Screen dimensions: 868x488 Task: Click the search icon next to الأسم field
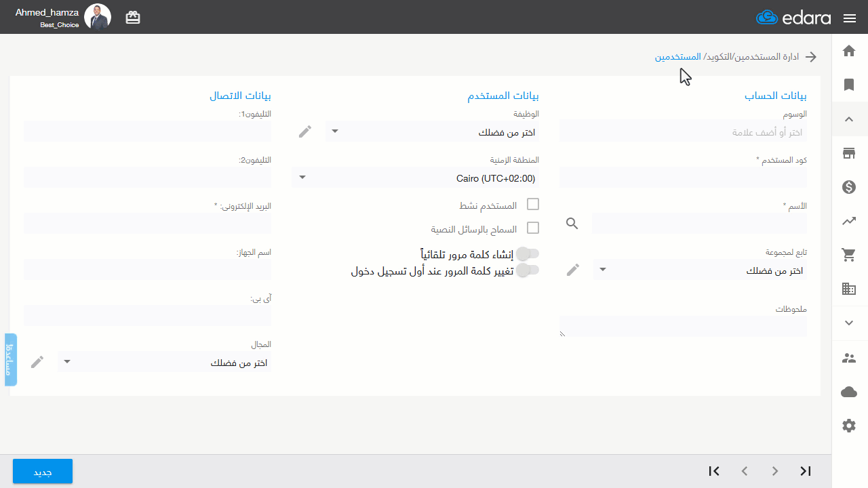click(x=572, y=224)
